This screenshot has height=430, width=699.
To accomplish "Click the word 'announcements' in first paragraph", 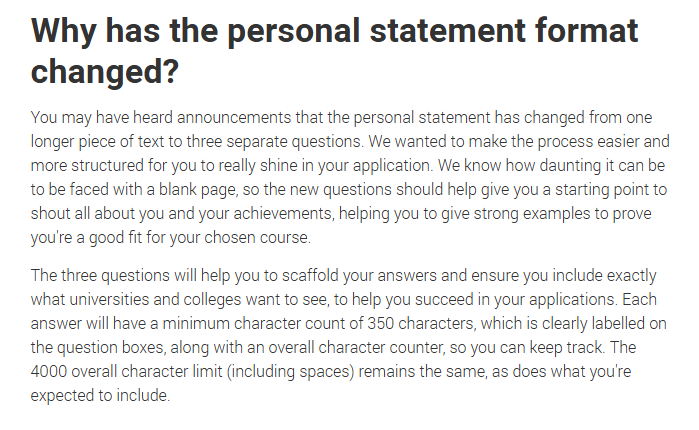I will (x=234, y=118).
